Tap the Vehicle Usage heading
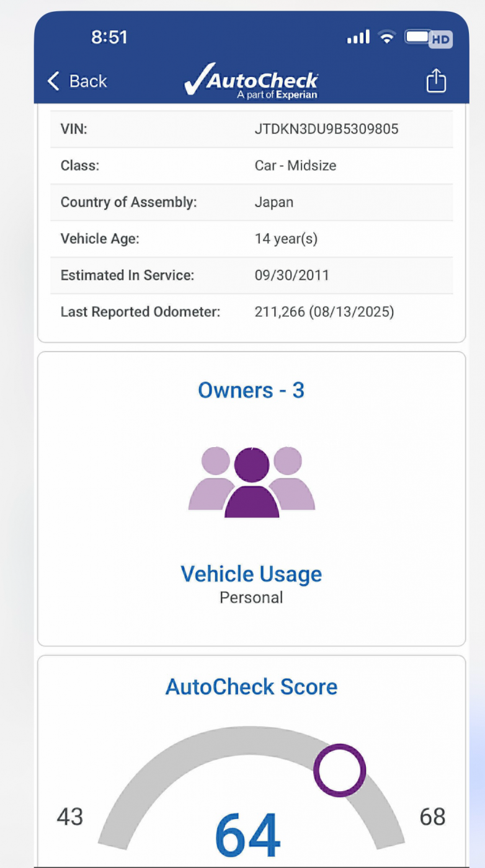 pos(251,574)
